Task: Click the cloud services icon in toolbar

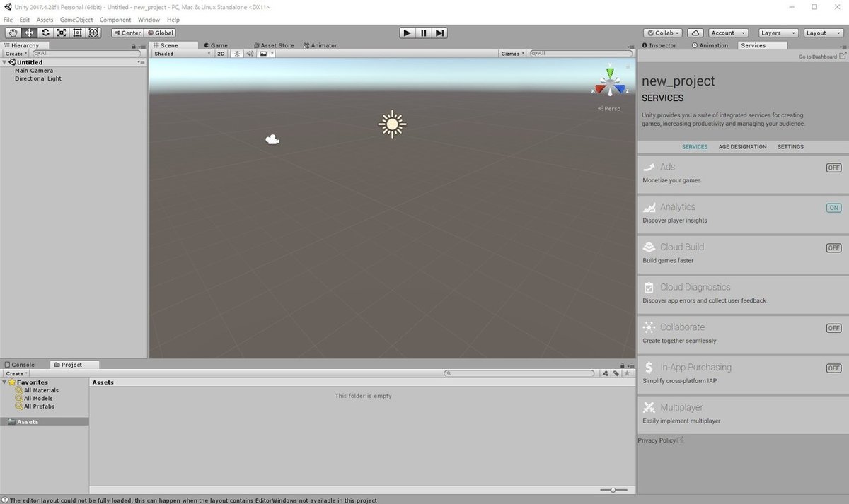Action: (x=695, y=33)
